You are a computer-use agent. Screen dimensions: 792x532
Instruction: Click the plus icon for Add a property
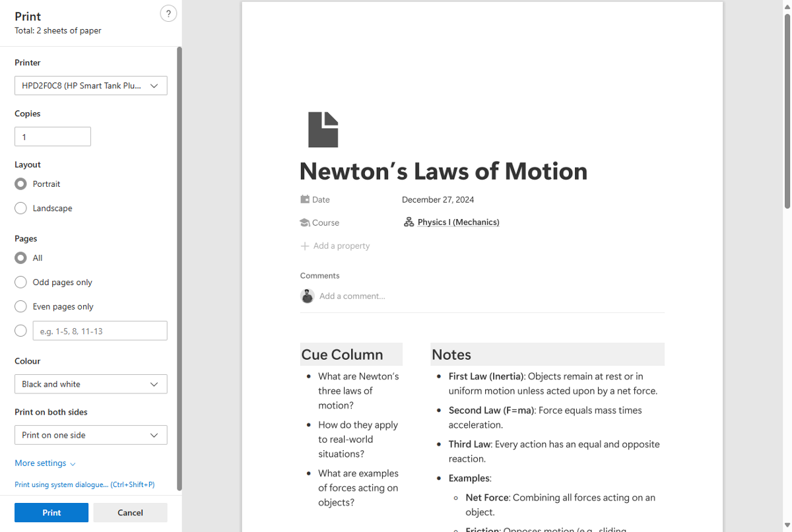click(305, 246)
